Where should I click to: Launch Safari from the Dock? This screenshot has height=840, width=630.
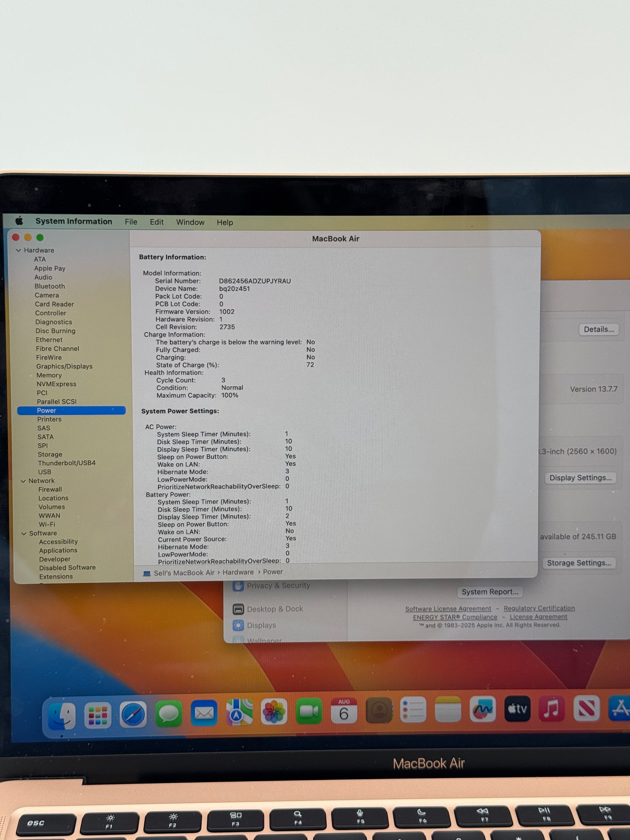tap(133, 714)
